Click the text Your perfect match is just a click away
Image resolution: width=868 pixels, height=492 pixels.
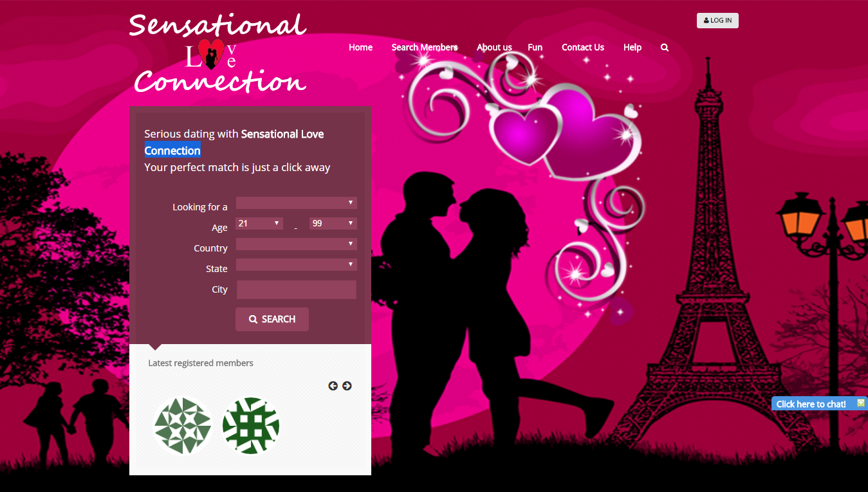pyautogui.click(x=237, y=167)
